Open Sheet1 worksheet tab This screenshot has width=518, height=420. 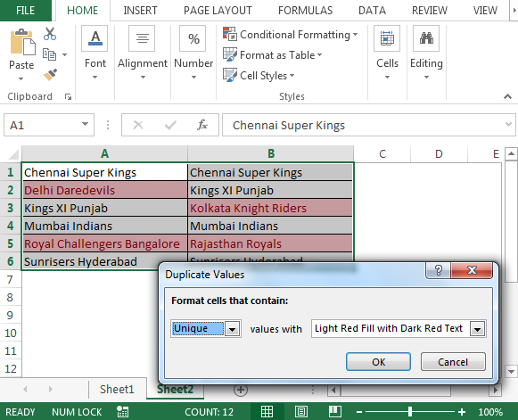tap(117, 390)
